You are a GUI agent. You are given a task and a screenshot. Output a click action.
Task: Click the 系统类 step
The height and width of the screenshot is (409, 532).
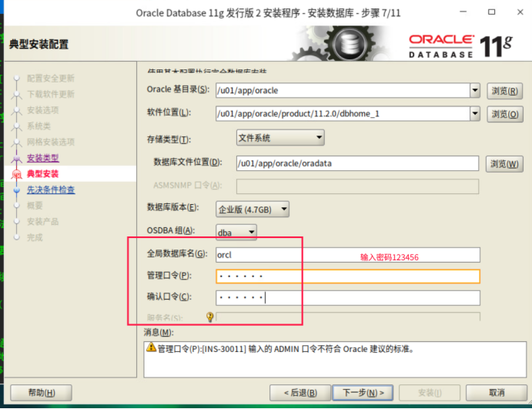[38, 126]
